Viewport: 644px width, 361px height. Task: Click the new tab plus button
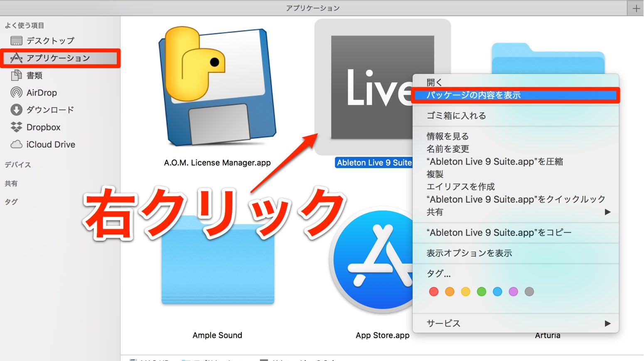point(636,8)
